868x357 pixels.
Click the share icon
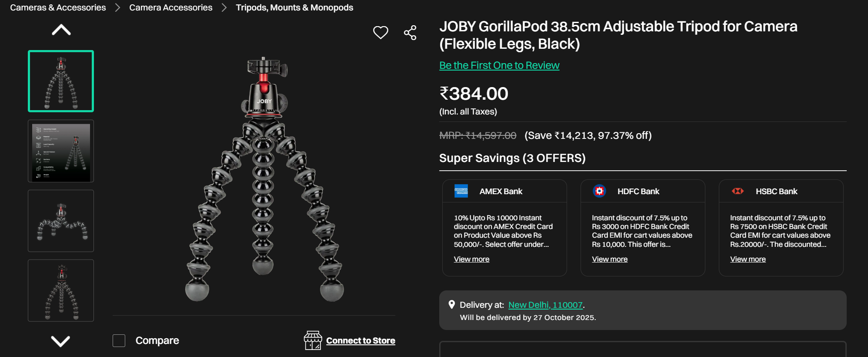(410, 33)
